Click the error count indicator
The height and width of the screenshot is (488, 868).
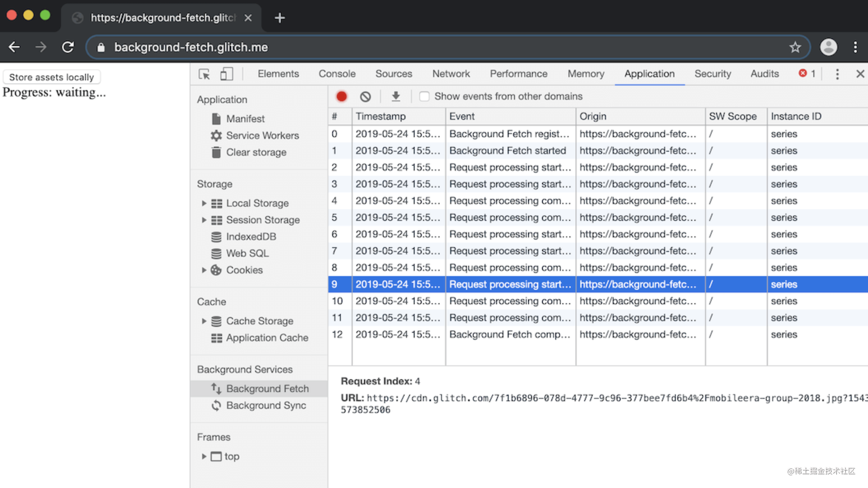coord(807,73)
